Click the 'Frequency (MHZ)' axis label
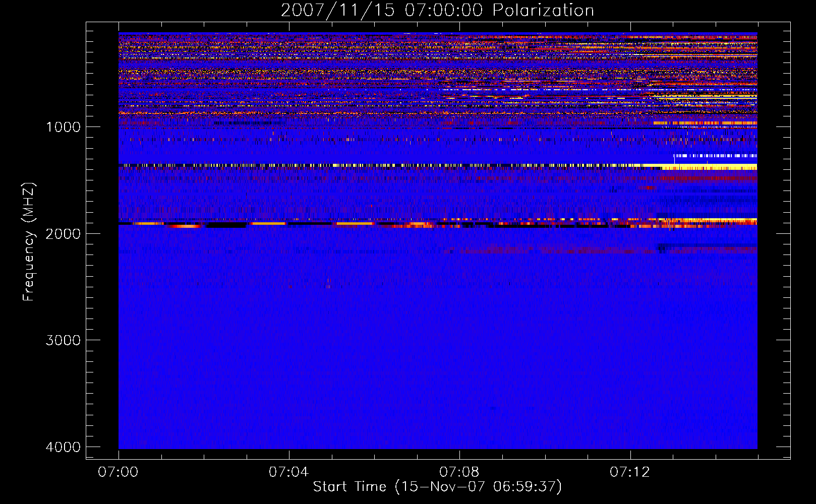This screenshot has width=816, height=504. pos(29,242)
